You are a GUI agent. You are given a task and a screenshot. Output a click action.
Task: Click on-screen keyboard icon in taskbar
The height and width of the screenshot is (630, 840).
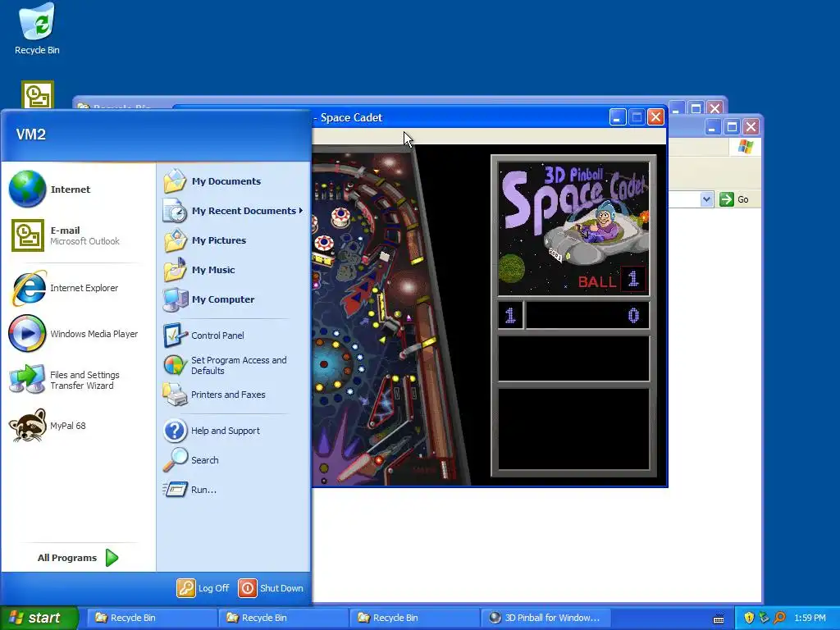pos(719,619)
